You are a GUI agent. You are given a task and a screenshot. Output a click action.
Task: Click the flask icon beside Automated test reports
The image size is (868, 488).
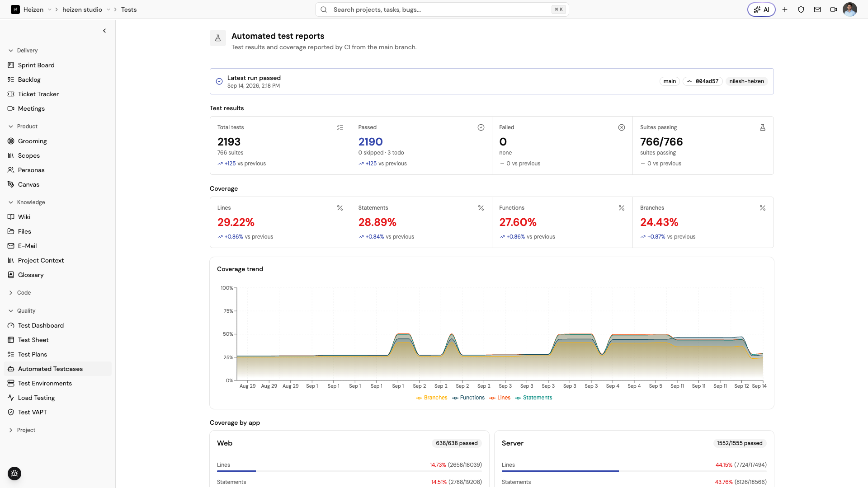pyautogui.click(x=218, y=38)
